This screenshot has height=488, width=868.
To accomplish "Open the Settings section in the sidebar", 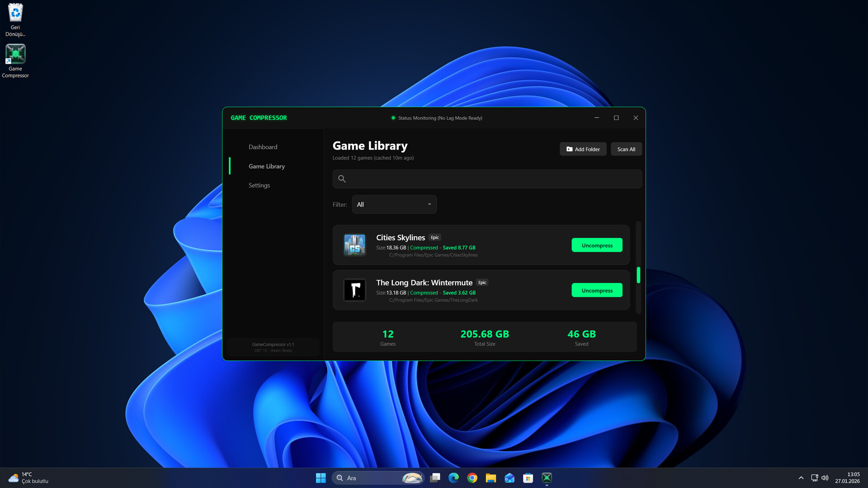I will tap(259, 185).
